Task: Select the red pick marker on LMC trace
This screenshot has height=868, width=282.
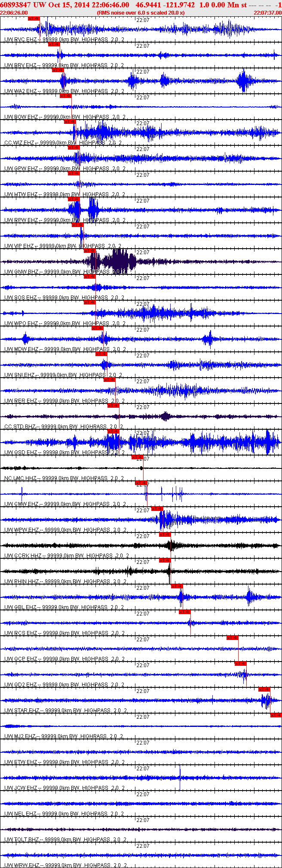Action: (x=138, y=457)
